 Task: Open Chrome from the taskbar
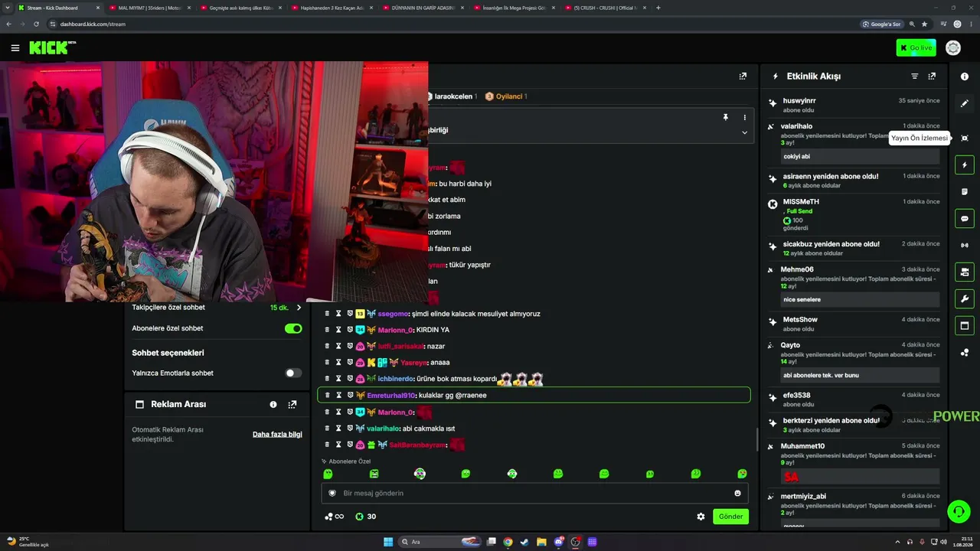click(508, 542)
